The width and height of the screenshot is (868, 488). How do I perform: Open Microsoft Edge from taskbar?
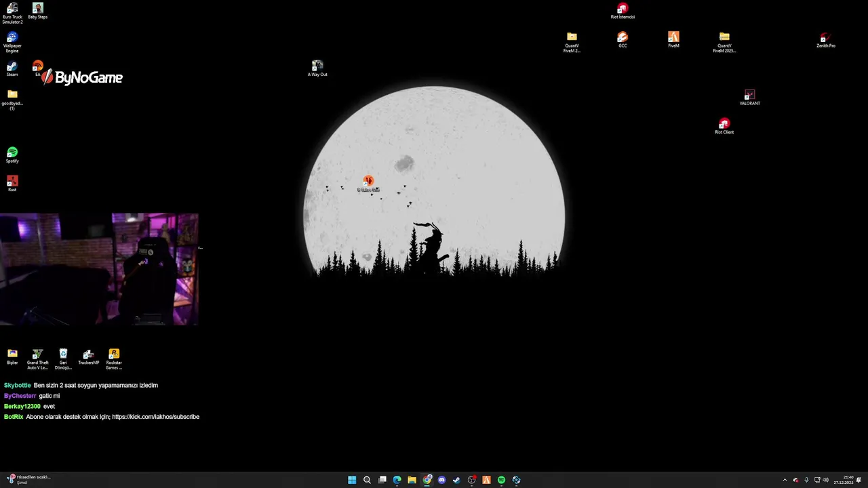tap(397, 480)
